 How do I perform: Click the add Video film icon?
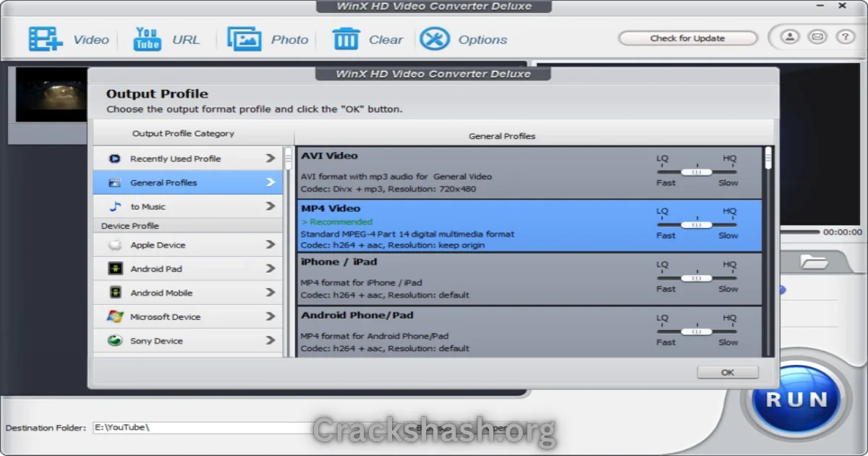click(46, 39)
